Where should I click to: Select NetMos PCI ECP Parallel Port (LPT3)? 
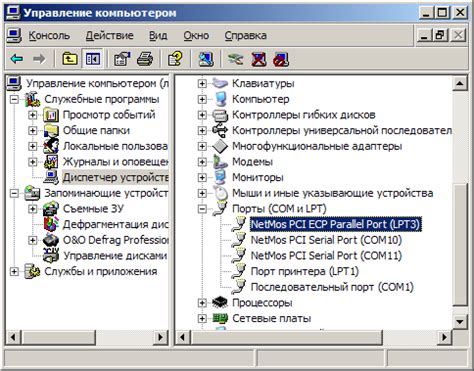coord(335,224)
